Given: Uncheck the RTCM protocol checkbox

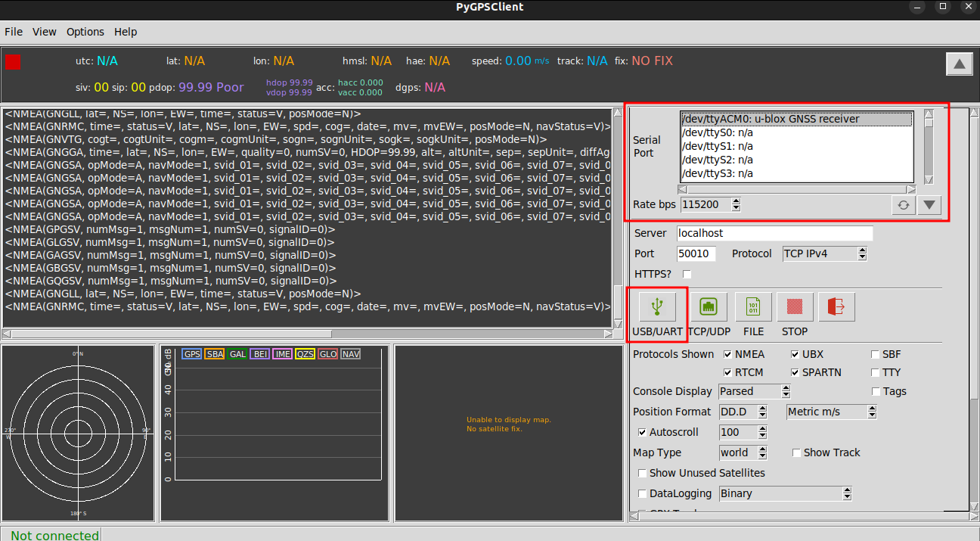Looking at the screenshot, I should [727, 372].
